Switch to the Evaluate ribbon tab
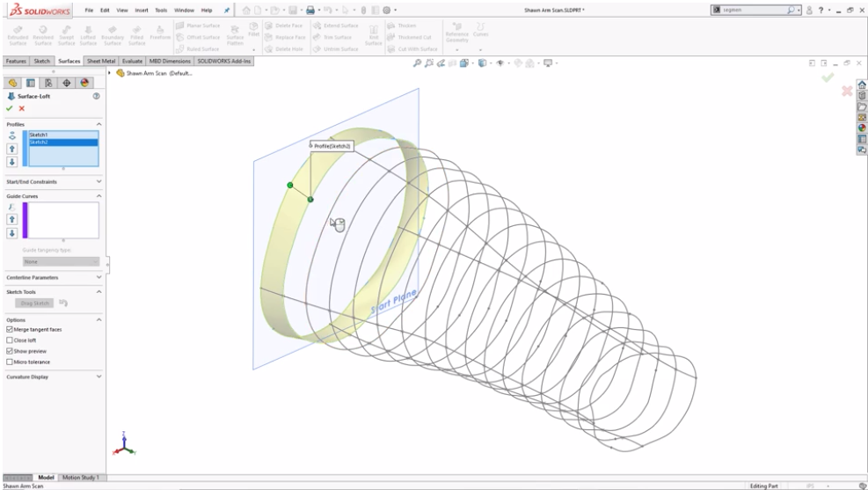 point(132,61)
